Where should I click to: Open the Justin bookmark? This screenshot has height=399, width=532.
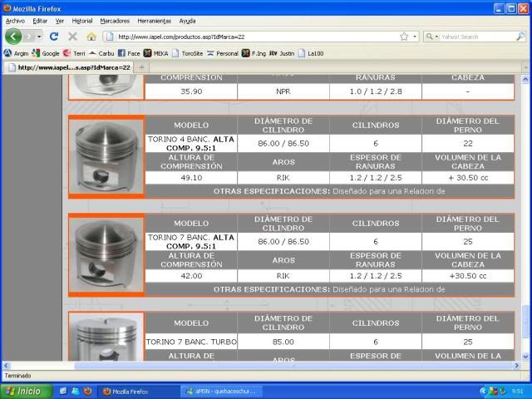(x=281, y=52)
